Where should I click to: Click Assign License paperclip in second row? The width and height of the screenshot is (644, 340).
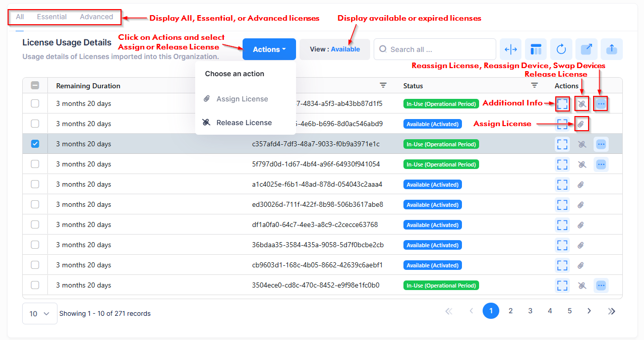[x=581, y=124]
